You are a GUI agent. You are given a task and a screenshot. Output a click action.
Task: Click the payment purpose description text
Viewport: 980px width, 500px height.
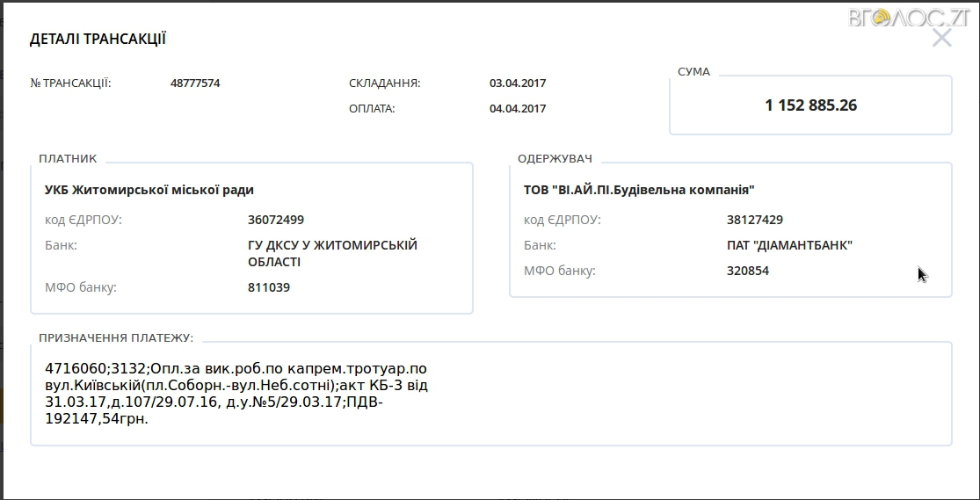pyautogui.click(x=236, y=394)
